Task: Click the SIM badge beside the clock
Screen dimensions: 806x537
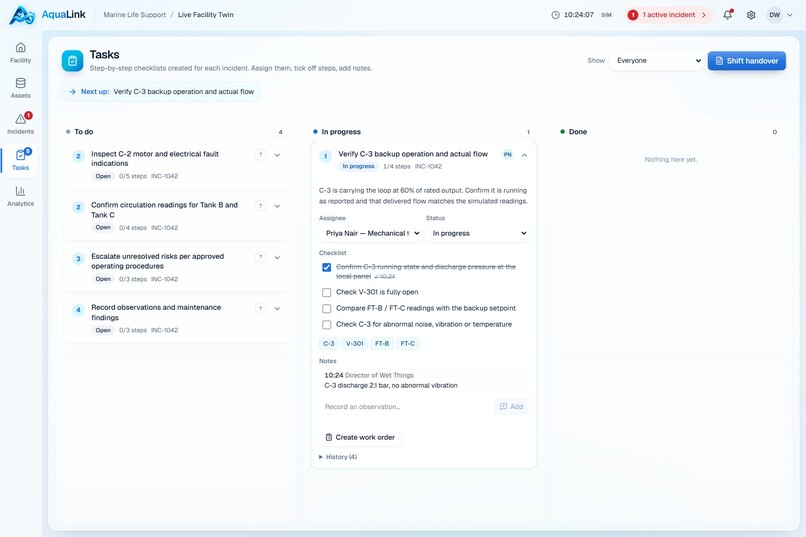Action: pos(607,15)
